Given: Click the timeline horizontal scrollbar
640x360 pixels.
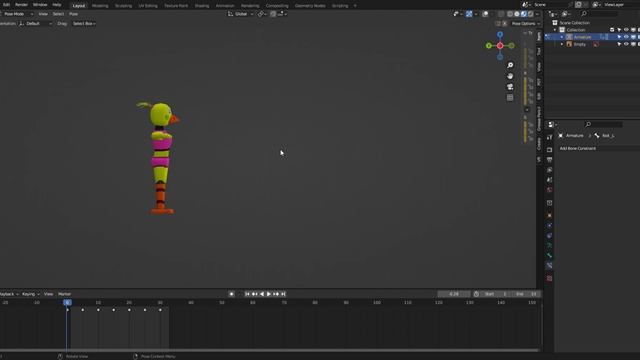Looking at the screenshot, I should 269,350.
